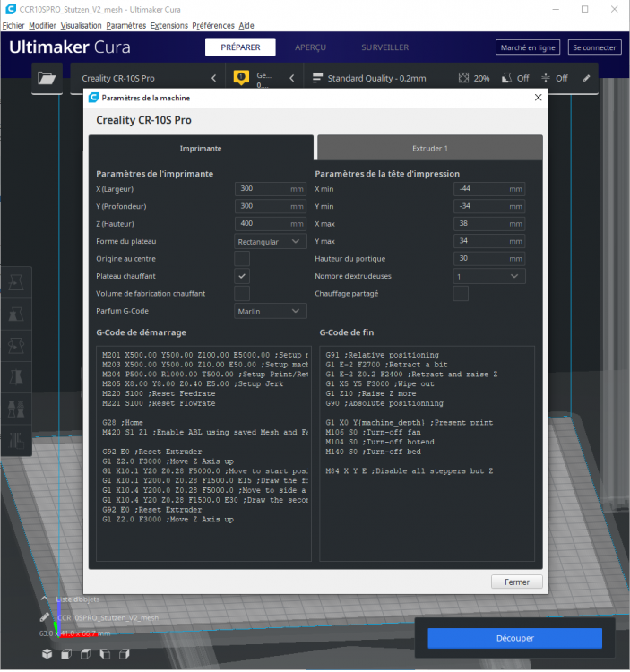Switch to left side view icon
Screen dimensions: 630x672
point(105,653)
